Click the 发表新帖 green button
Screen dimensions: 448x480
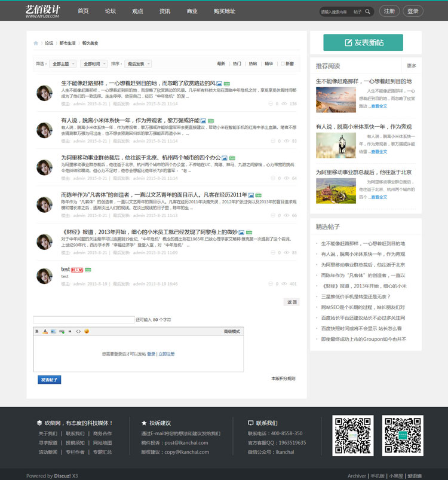[x=363, y=42]
